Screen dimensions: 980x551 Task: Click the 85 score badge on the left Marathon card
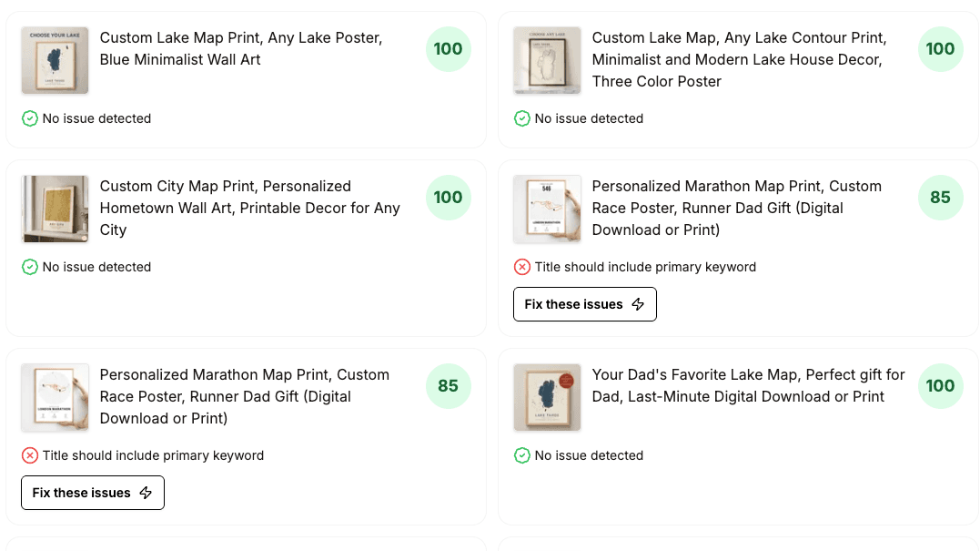coord(448,386)
